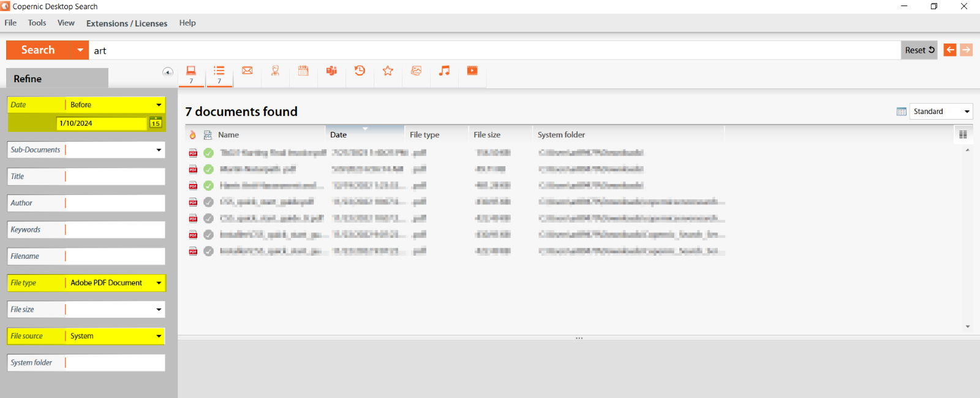Click the Reset button

[x=919, y=50]
